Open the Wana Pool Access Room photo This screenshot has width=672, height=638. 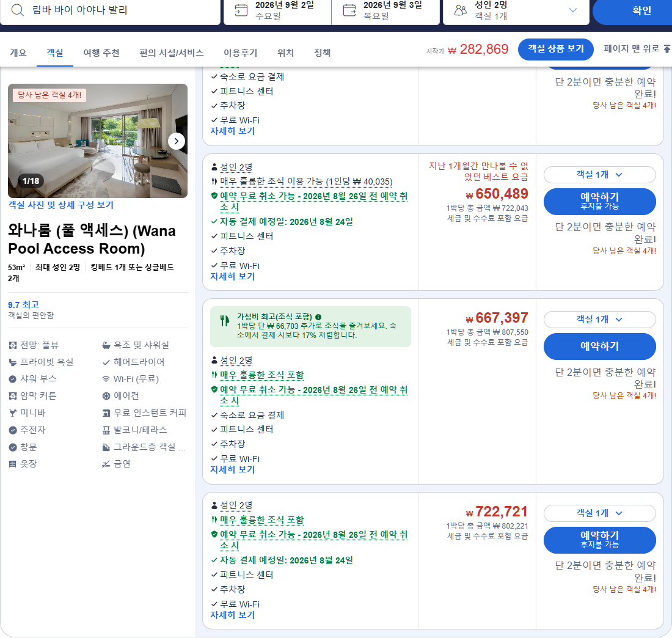tap(98, 141)
